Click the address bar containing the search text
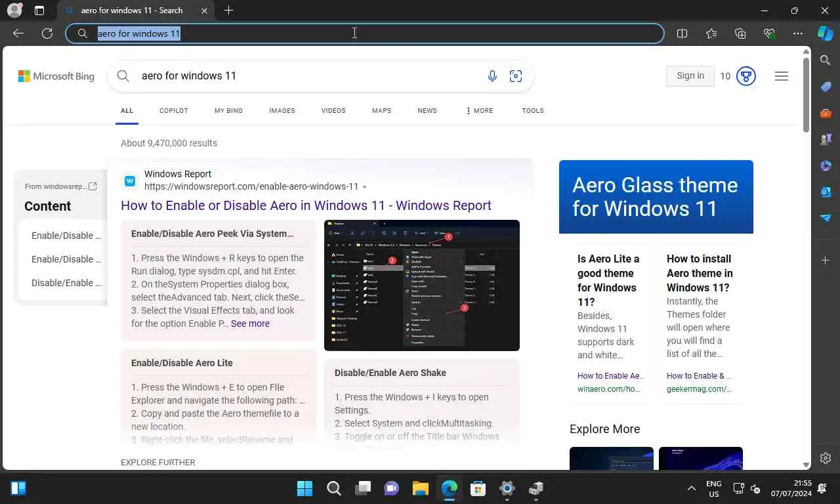This screenshot has width=840, height=504. (x=365, y=33)
